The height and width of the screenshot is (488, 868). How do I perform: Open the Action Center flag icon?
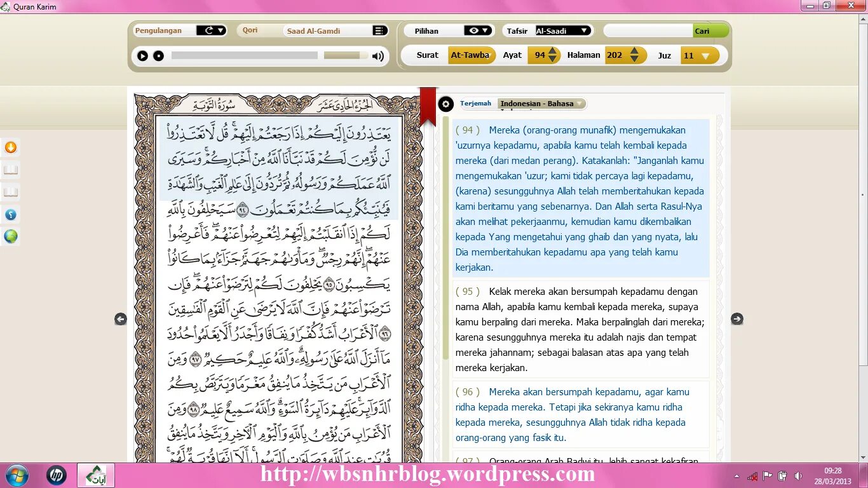click(768, 475)
